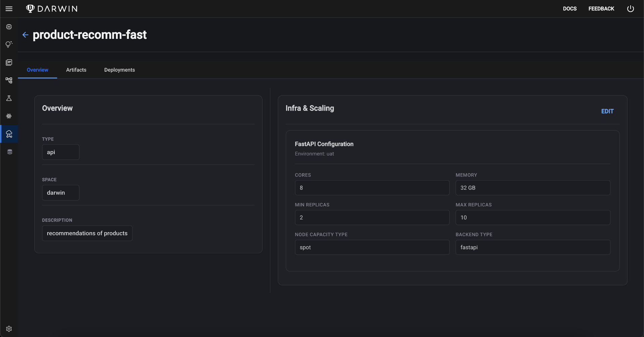The height and width of the screenshot is (337, 644).
Task: Open the atom sidebar icon
Action: click(x=9, y=116)
